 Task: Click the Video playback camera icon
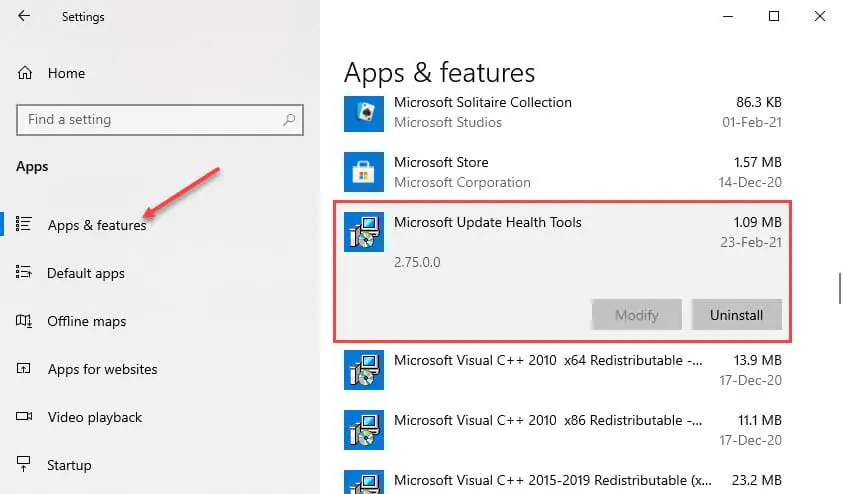click(x=24, y=416)
